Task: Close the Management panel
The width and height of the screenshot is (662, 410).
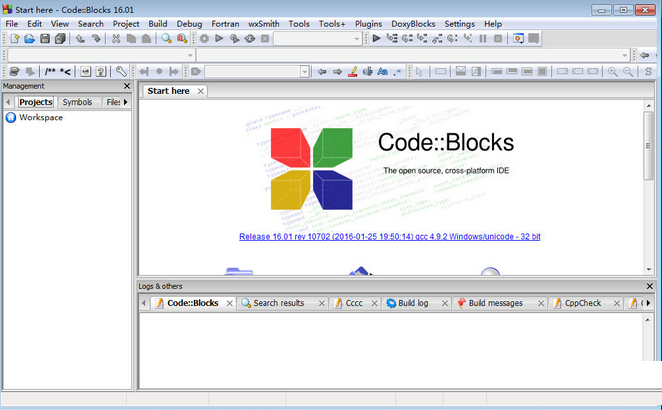Action: tap(127, 86)
